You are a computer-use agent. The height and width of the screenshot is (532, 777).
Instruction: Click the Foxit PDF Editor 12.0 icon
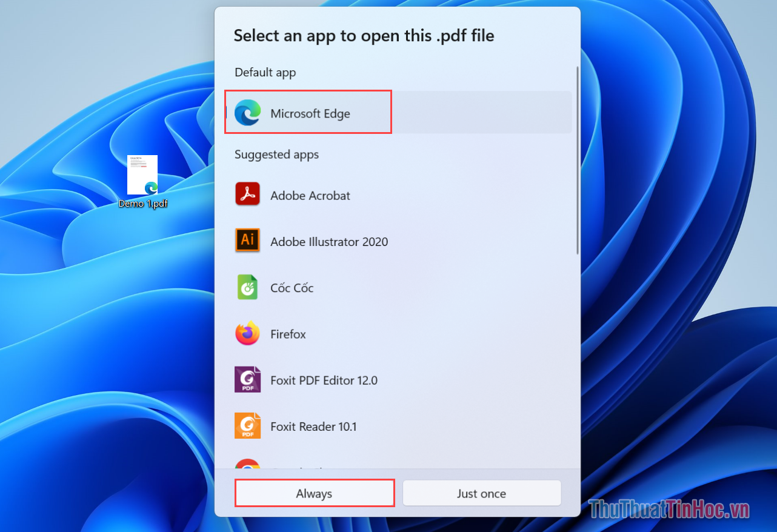(x=247, y=380)
